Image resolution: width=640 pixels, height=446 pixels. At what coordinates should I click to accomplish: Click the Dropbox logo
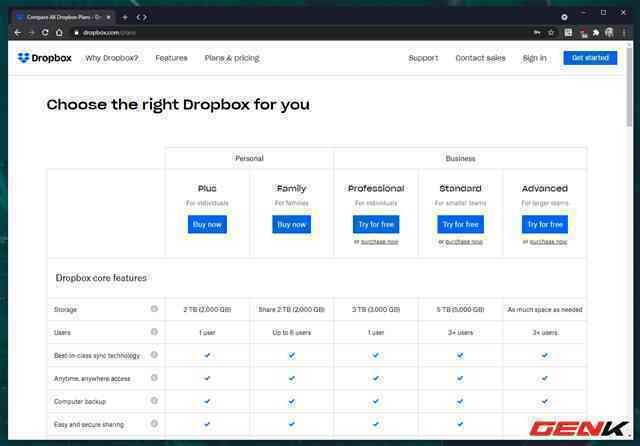[44, 58]
